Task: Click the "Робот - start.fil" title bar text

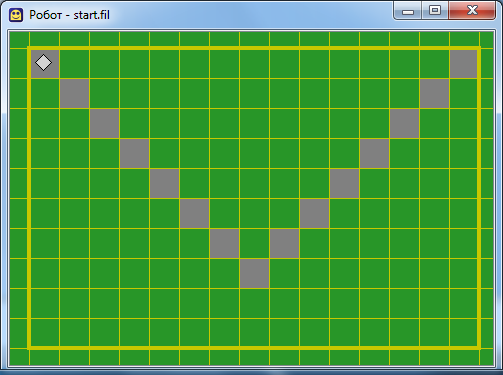Action: point(69,15)
